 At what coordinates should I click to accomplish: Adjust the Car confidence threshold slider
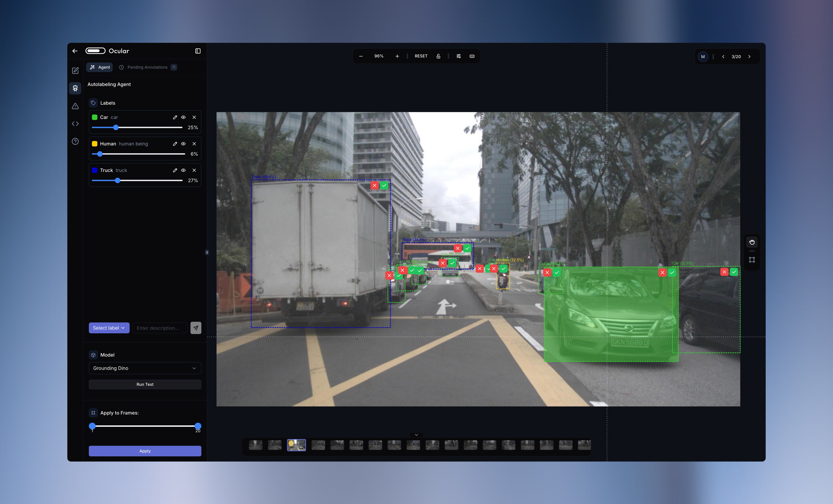click(x=116, y=127)
